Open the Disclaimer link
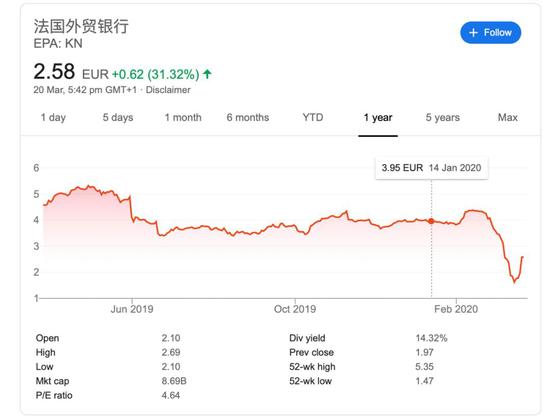The width and height of the screenshot is (550, 416). tap(168, 90)
